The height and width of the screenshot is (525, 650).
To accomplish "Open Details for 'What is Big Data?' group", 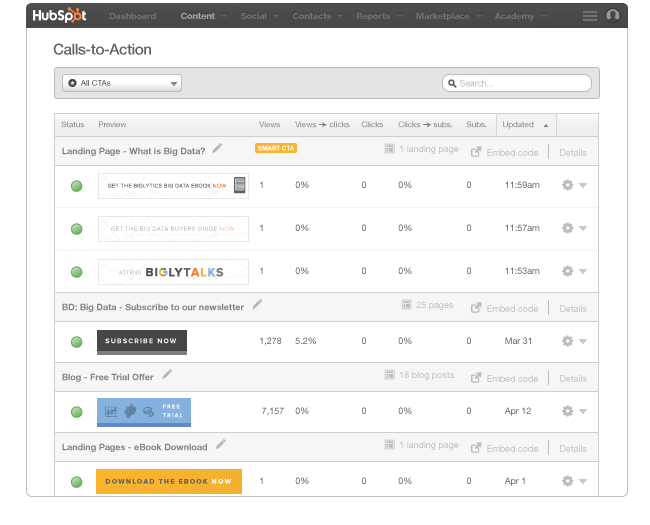I will 573,153.
